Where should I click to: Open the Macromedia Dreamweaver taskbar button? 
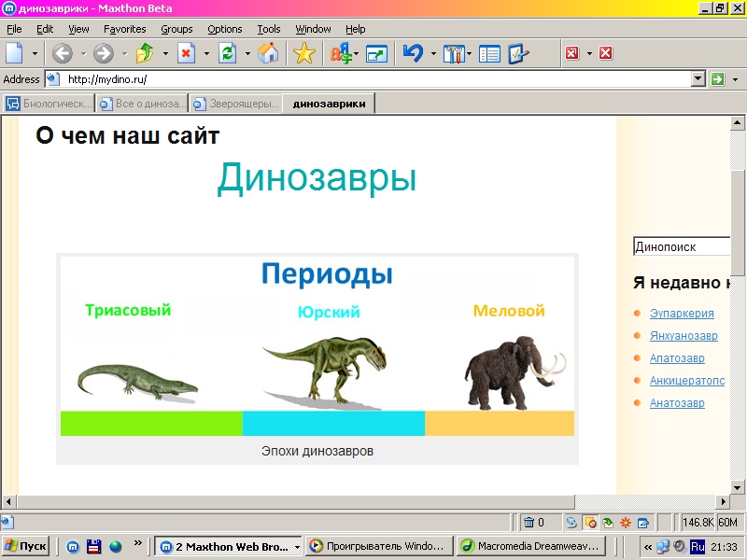click(x=532, y=546)
